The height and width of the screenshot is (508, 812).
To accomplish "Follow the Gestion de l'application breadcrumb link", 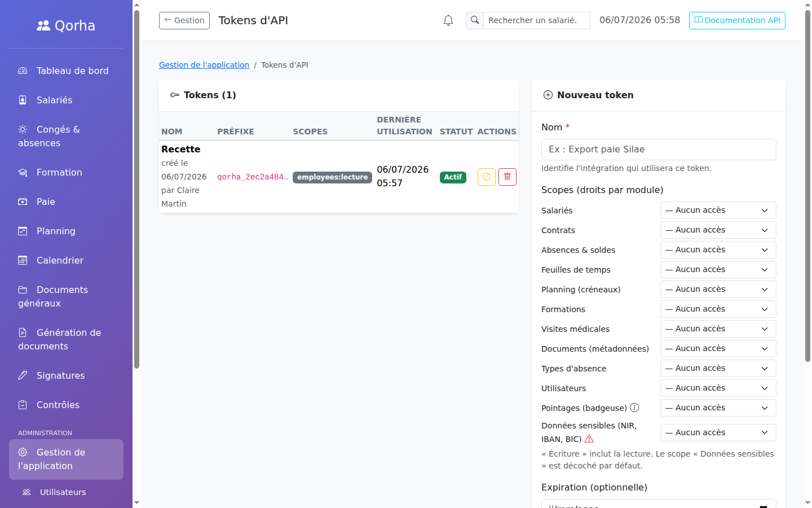I will 204,65.
